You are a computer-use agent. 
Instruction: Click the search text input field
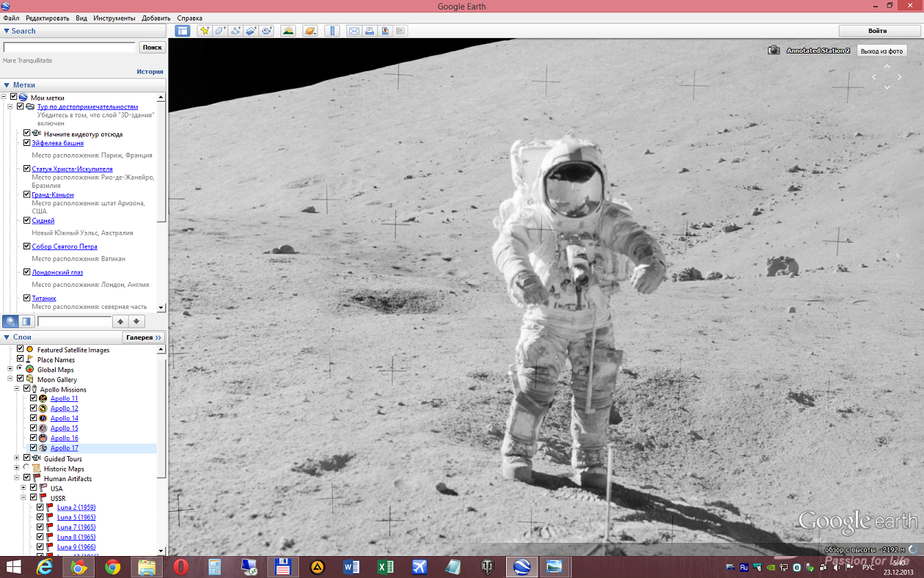click(69, 47)
